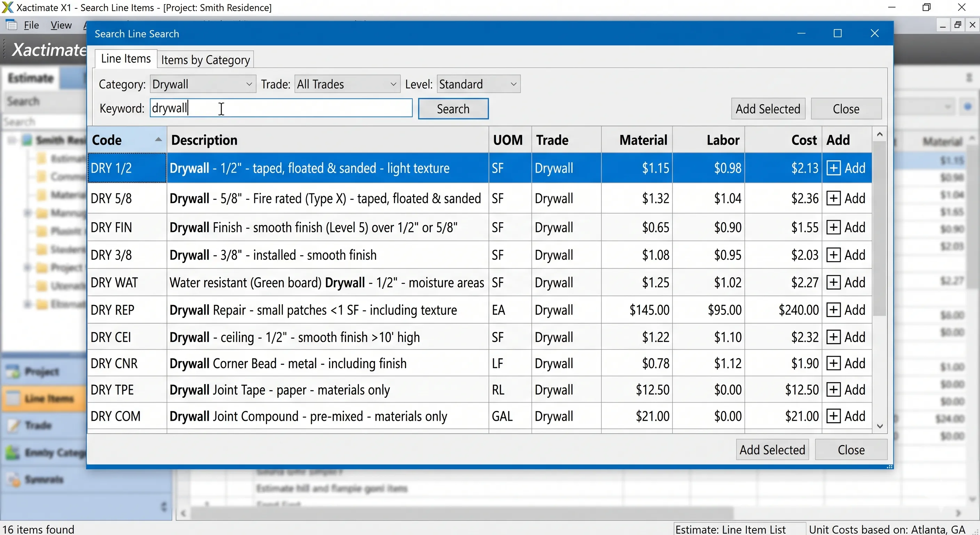The image size is (980, 535).
Task: Open the File menu
Action: (31, 25)
